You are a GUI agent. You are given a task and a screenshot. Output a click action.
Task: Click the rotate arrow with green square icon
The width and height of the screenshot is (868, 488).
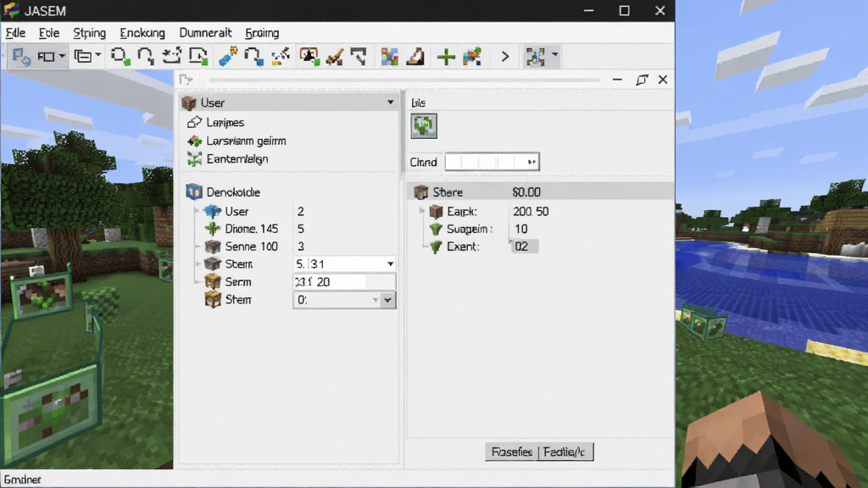pyautogui.click(x=146, y=57)
